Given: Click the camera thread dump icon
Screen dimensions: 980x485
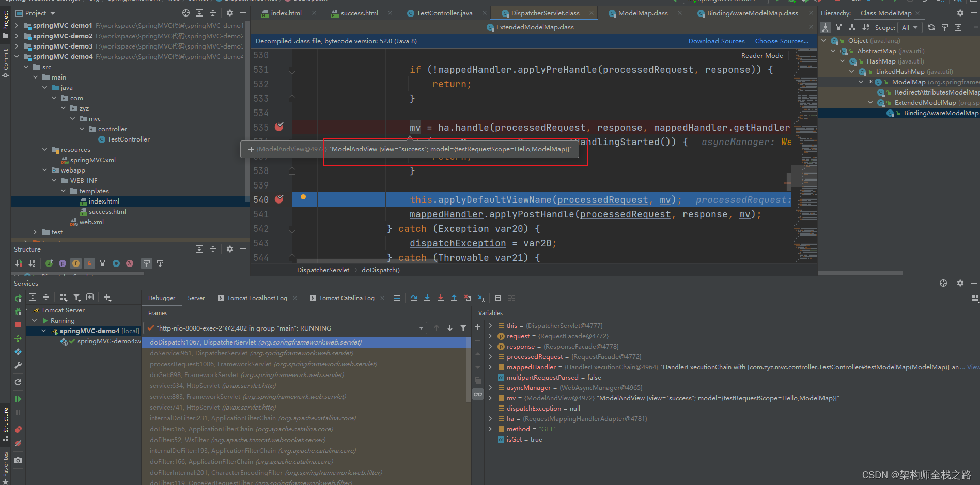Looking at the screenshot, I should point(18,460).
